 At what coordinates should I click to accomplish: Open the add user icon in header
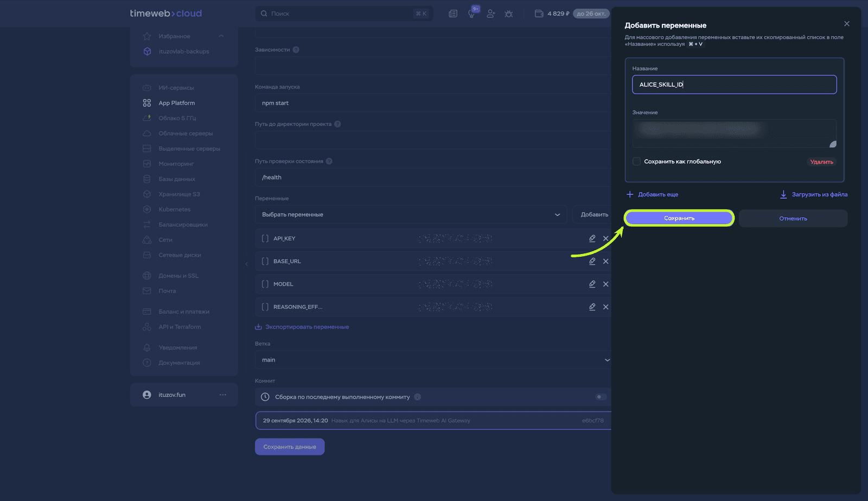click(491, 14)
